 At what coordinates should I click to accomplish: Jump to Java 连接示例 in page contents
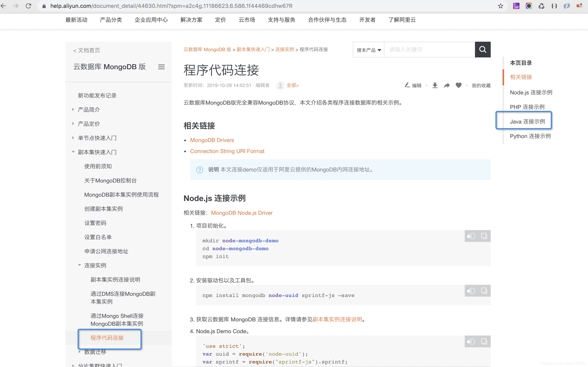coord(527,122)
